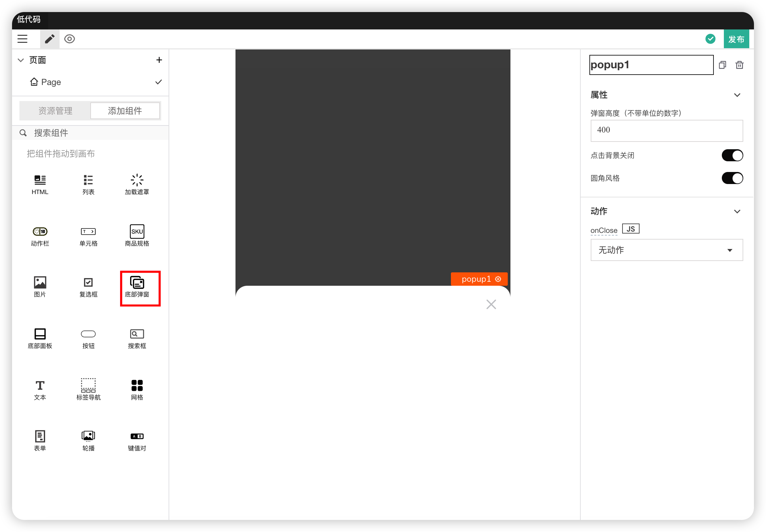Image resolution: width=766 pixels, height=532 pixels.
Task: Collapse the 属性 section
Action: click(x=737, y=95)
